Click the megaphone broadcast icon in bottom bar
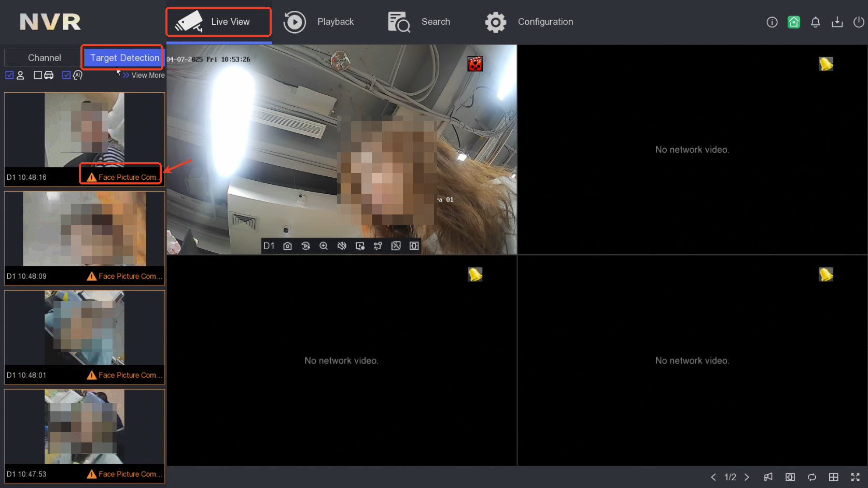Screen dimensions: 868x488 [x=768, y=477]
